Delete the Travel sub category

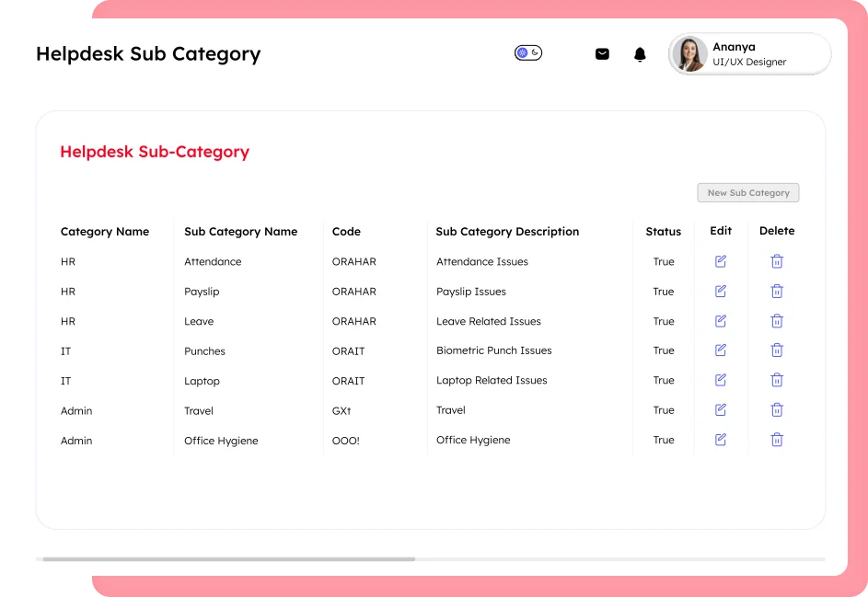coord(776,409)
